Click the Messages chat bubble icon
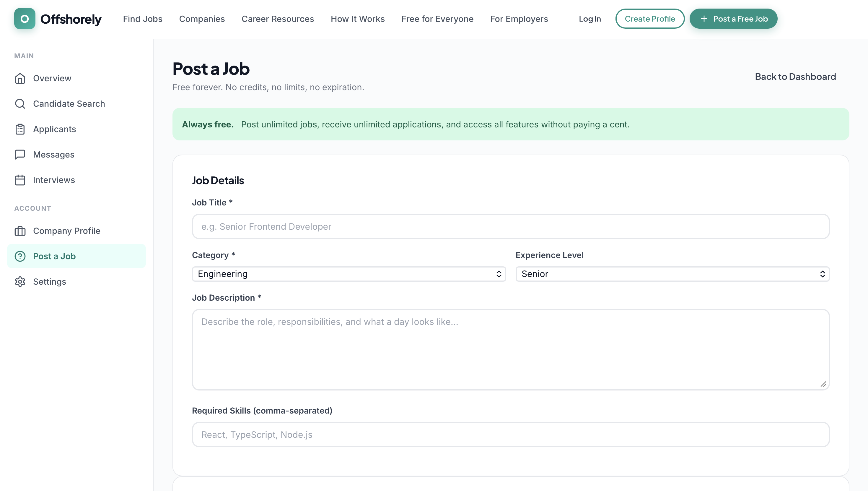Screen dimensions: 868x491 [20, 154]
